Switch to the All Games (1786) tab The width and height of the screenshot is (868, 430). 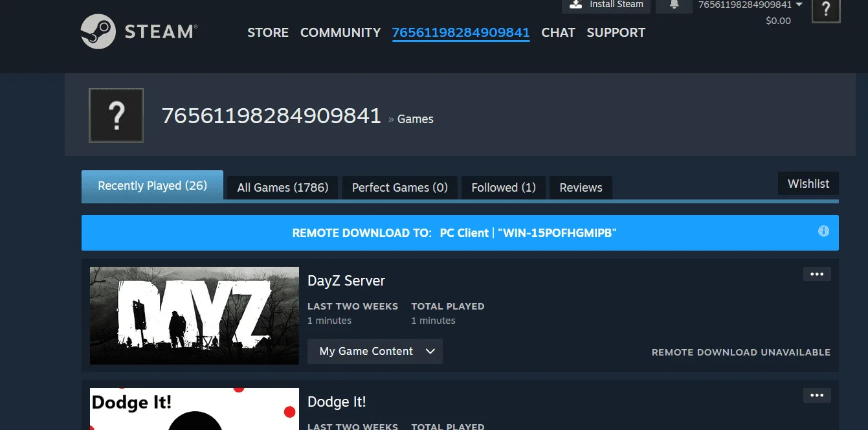(x=283, y=188)
